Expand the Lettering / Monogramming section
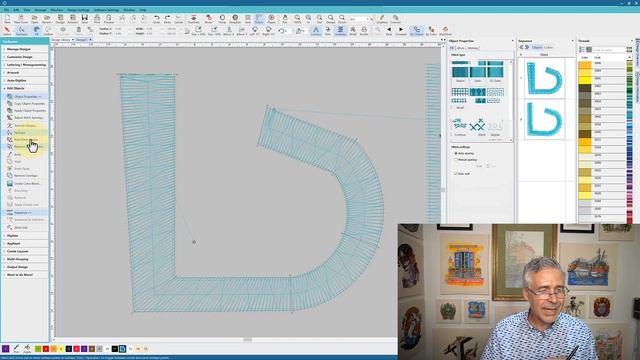The width and height of the screenshot is (640, 360). coord(24,64)
